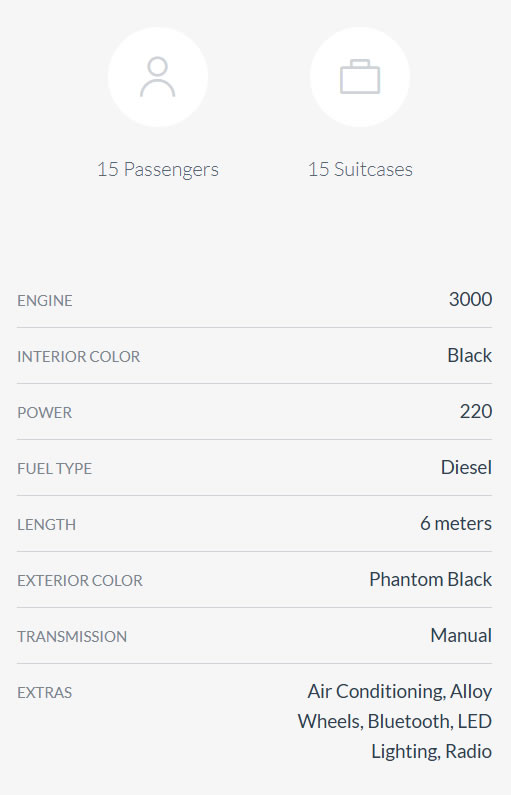The width and height of the screenshot is (511, 795).
Task: Click the FUEL TYPE label
Action: point(55,468)
